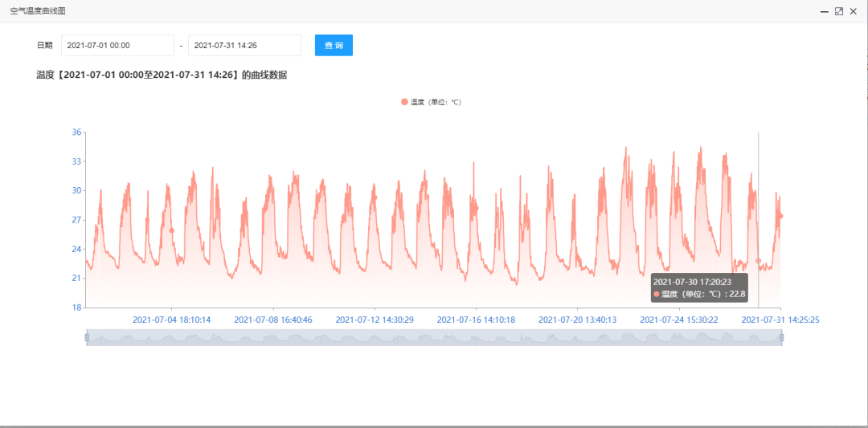This screenshot has height=428, width=868.
Task: Click the 查询 query button
Action: 334,45
